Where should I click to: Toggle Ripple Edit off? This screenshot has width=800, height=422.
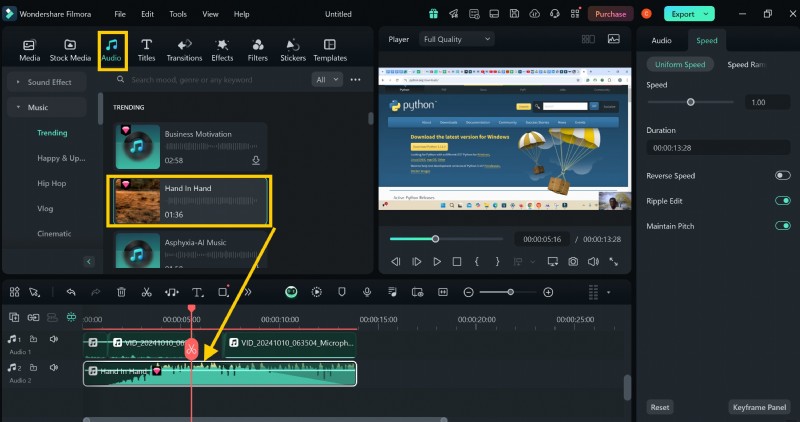point(782,201)
